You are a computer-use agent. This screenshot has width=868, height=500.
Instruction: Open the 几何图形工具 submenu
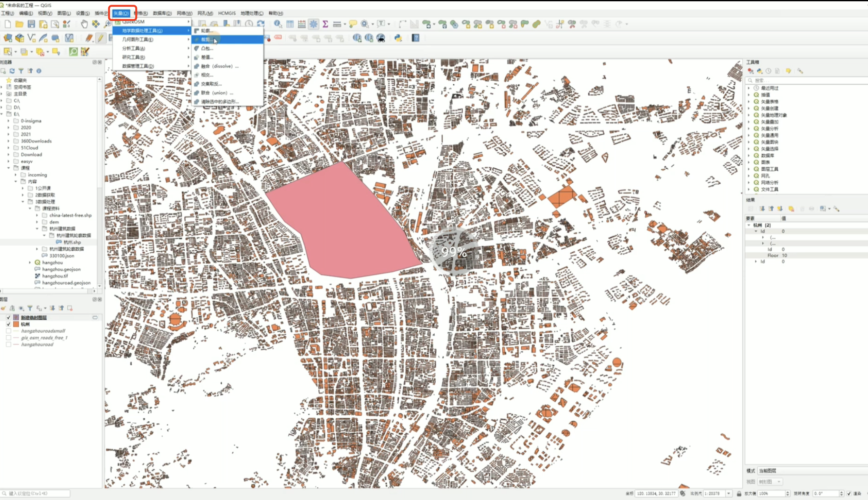tap(138, 40)
